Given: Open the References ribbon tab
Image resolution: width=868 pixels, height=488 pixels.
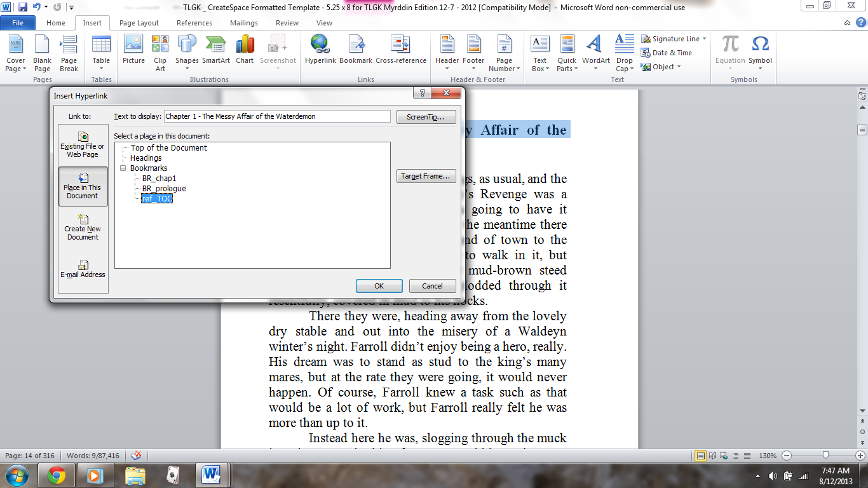Looking at the screenshot, I should (194, 23).
